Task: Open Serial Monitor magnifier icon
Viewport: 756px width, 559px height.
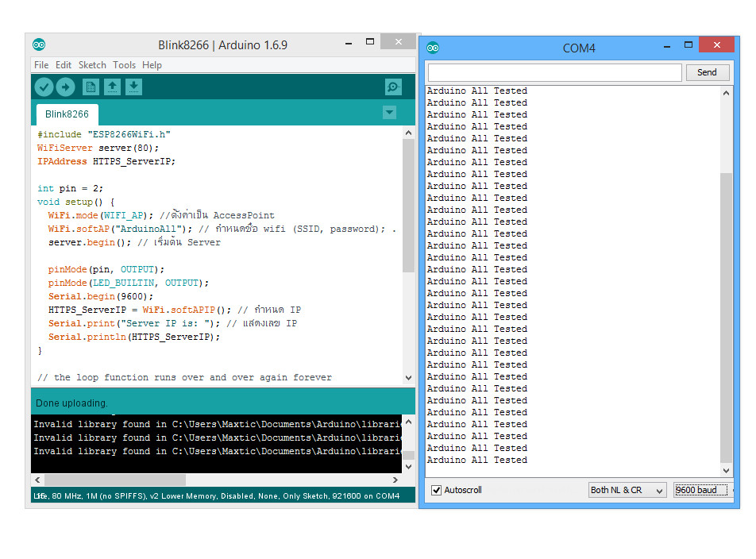Action: point(393,87)
